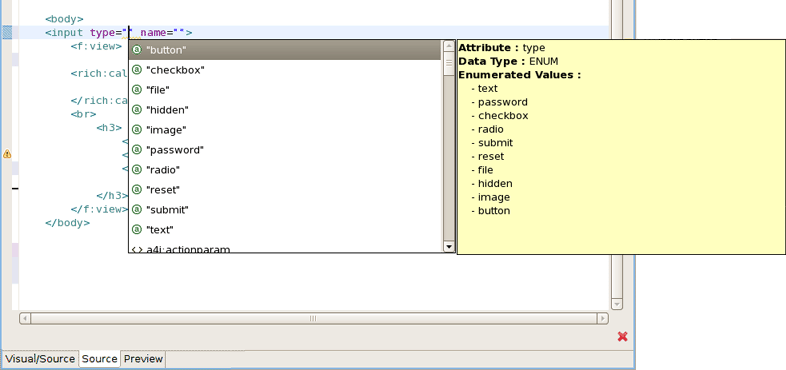
Task: Pick the "password" proposal entry
Action: pyautogui.click(x=285, y=150)
